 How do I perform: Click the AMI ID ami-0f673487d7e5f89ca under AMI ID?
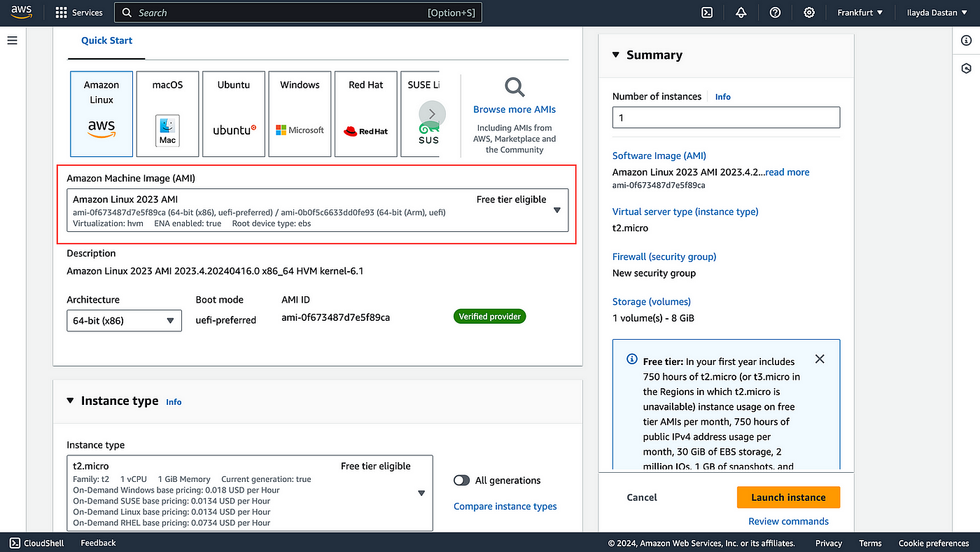click(335, 317)
